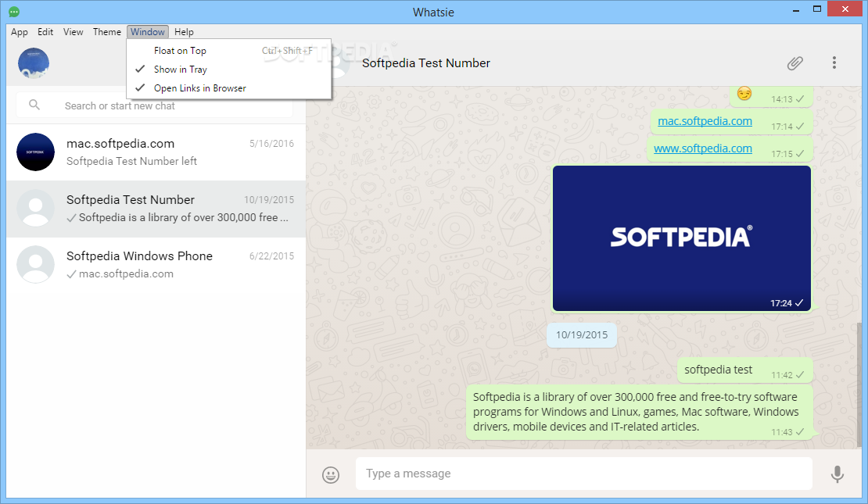Click the 'Softpedia is a library' message
The width and height of the screenshot is (868, 504).
tap(639, 412)
